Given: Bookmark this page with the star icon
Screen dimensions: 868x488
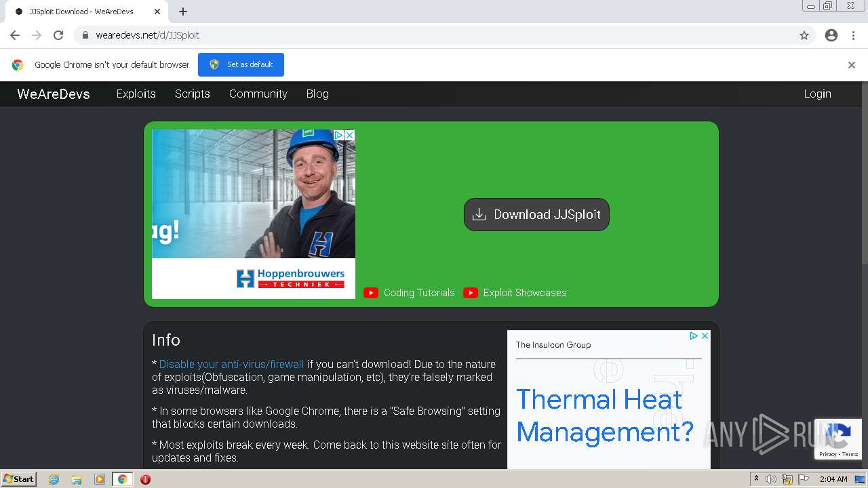Looking at the screenshot, I should (804, 35).
